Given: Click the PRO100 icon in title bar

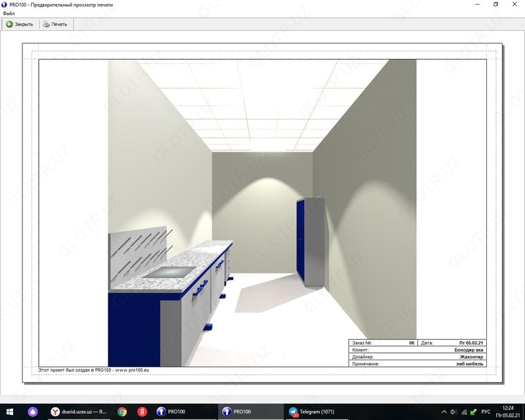Looking at the screenshot, I should tap(5, 4).
